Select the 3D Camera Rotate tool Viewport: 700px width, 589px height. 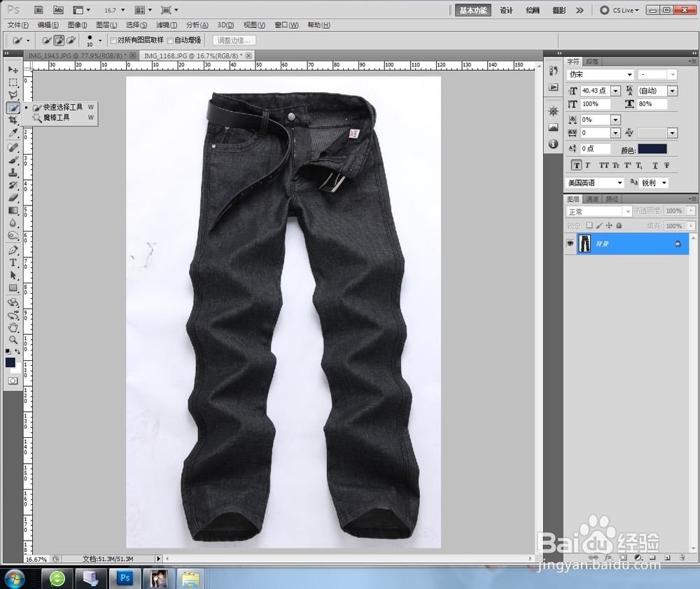pos(13,315)
